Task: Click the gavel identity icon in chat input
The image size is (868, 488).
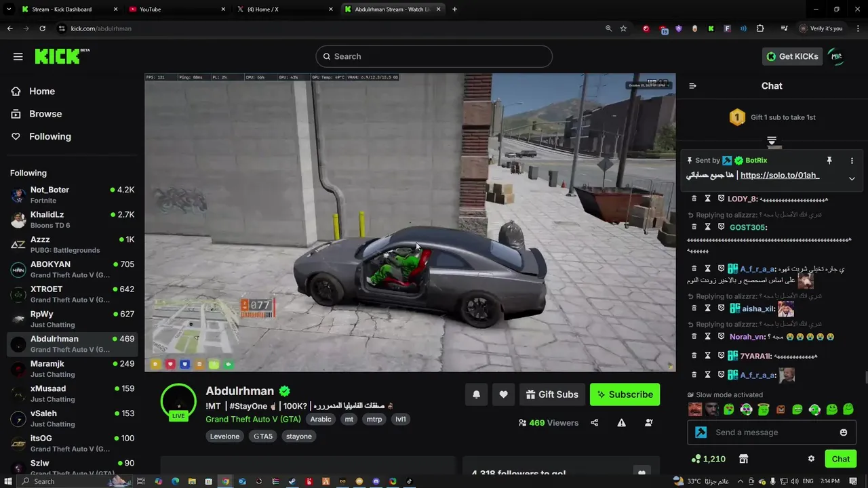Action: (701, 432)
